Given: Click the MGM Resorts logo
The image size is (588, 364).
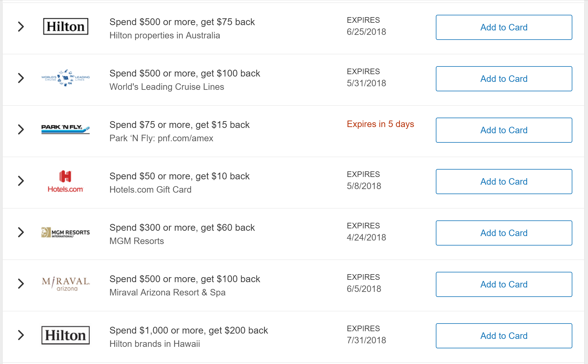Looking at the screenshot, I should 66,233.
